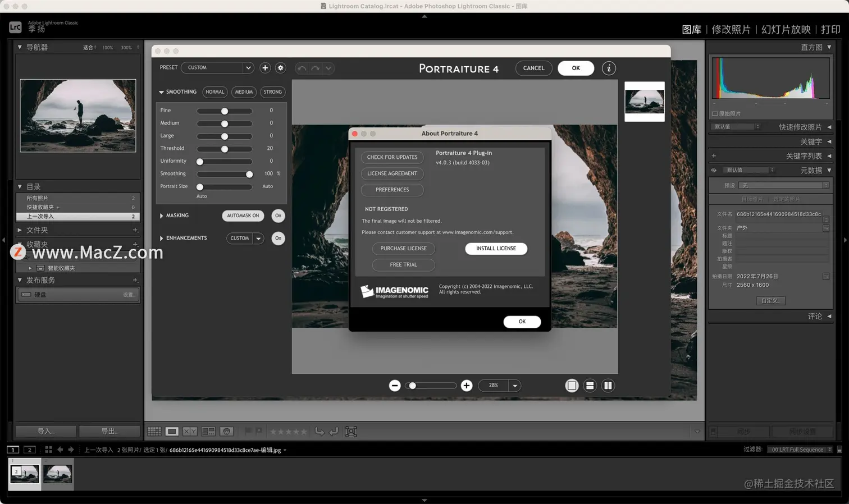Click OK in About Portraiture dialog
The height and width of the screenshot is (504, 849).
(522, 322)
